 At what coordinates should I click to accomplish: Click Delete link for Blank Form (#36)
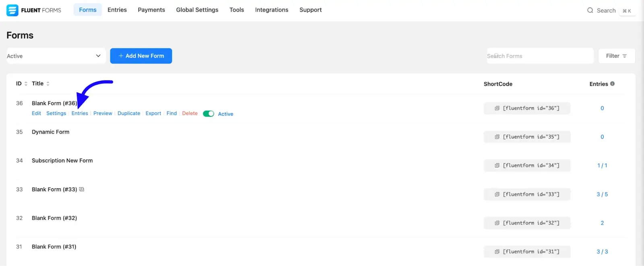pos(190,113)
